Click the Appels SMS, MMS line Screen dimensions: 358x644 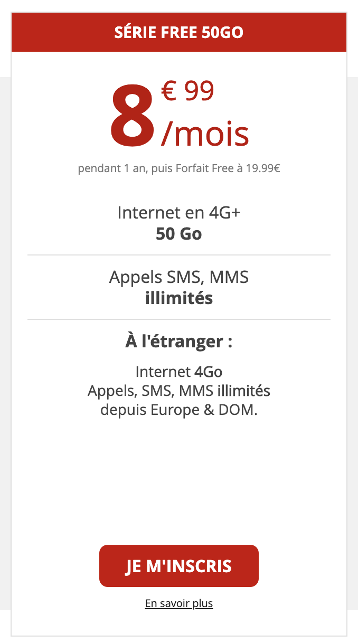tap(178, 277)
